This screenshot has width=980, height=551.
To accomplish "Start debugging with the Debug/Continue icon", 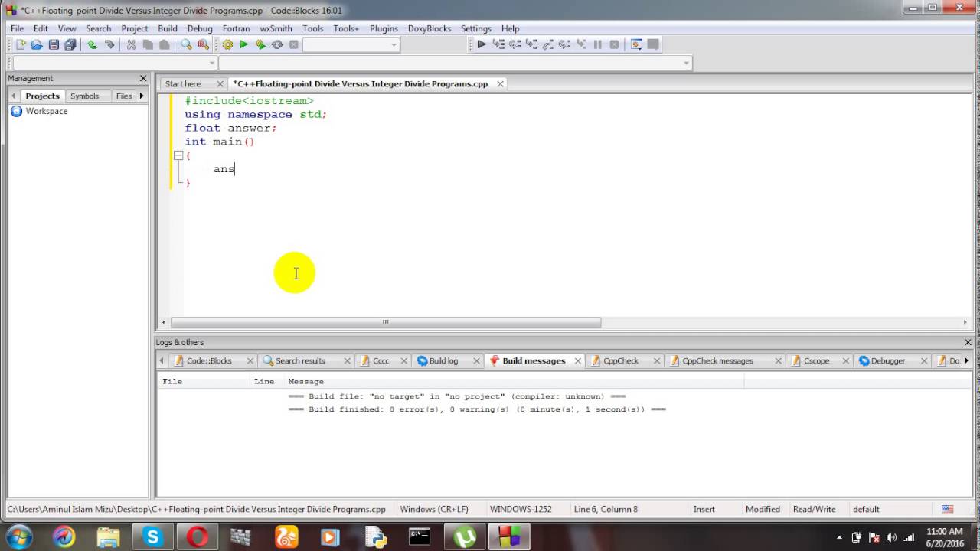I will point(482,44).
